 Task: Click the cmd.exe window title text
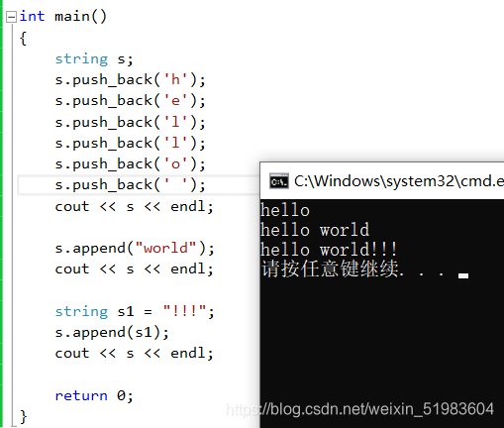point(399,181)
